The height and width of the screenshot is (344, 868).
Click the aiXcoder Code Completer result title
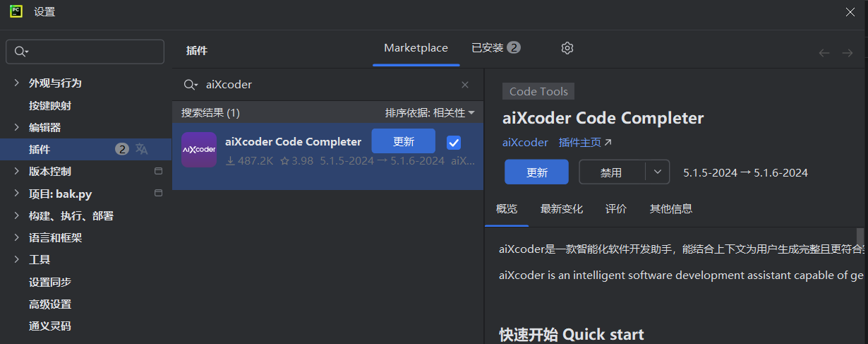293,142
